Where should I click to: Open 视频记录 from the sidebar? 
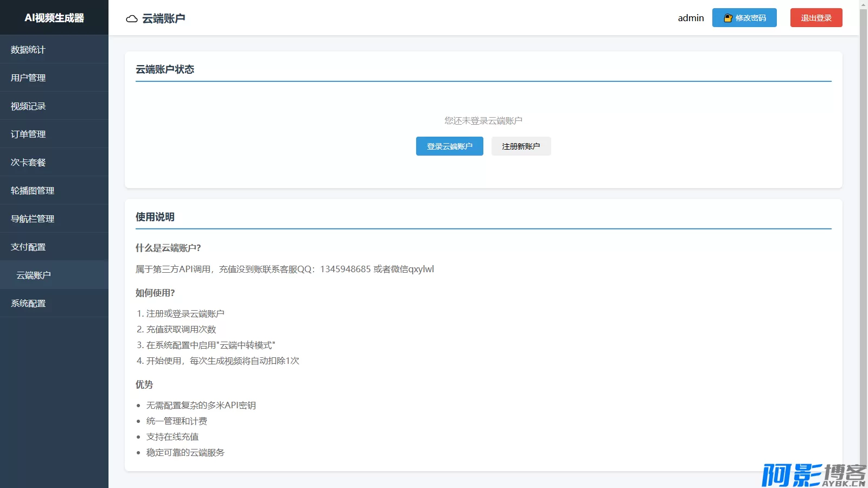tap(28, 106)
